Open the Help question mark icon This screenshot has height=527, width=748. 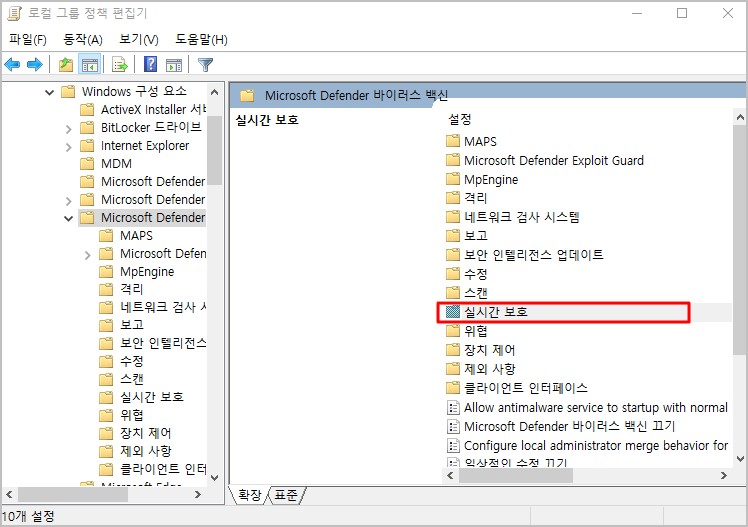point(150,64)
